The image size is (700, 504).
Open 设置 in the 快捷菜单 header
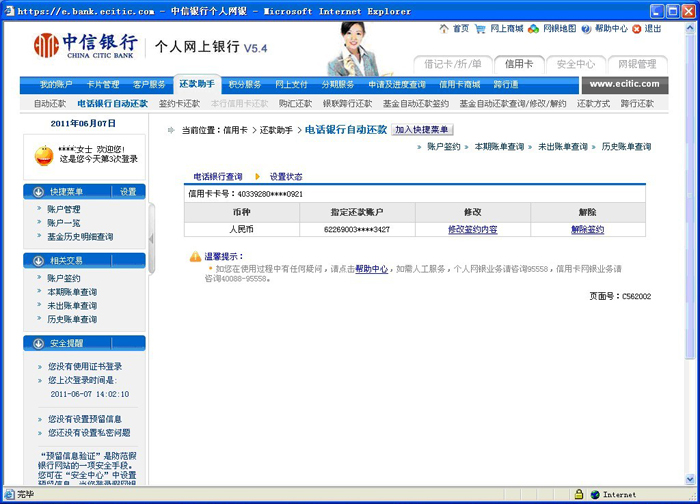pyautogui.click(x=128, y=192)
